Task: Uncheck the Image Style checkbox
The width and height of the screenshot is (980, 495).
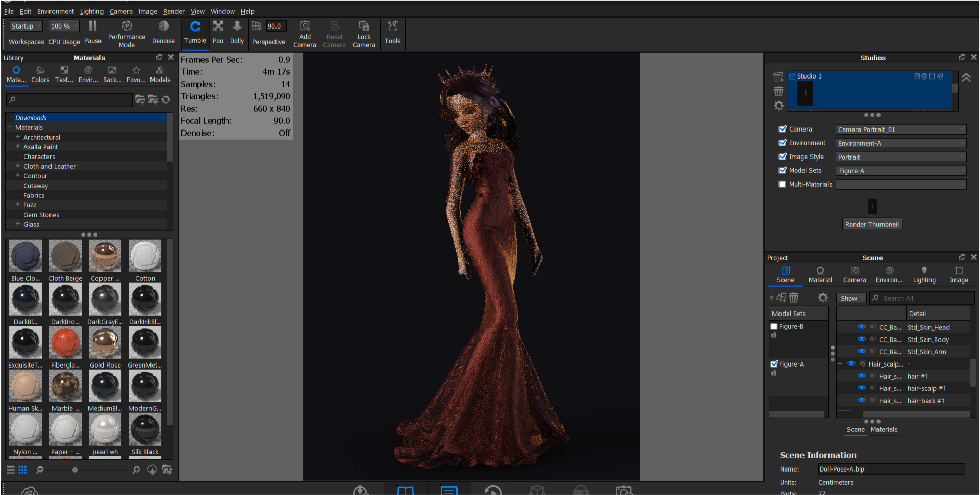Action: [782, 157]
